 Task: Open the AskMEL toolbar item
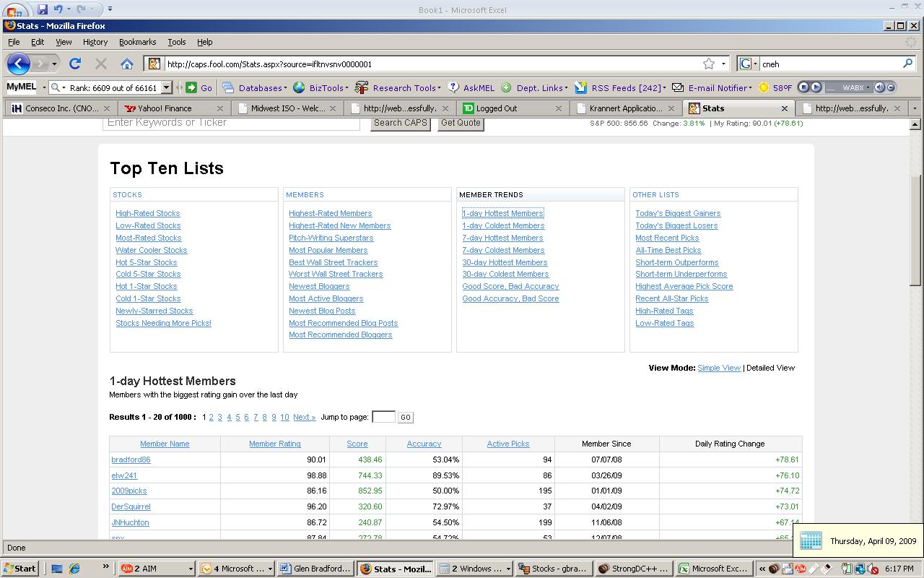[471, 87]
